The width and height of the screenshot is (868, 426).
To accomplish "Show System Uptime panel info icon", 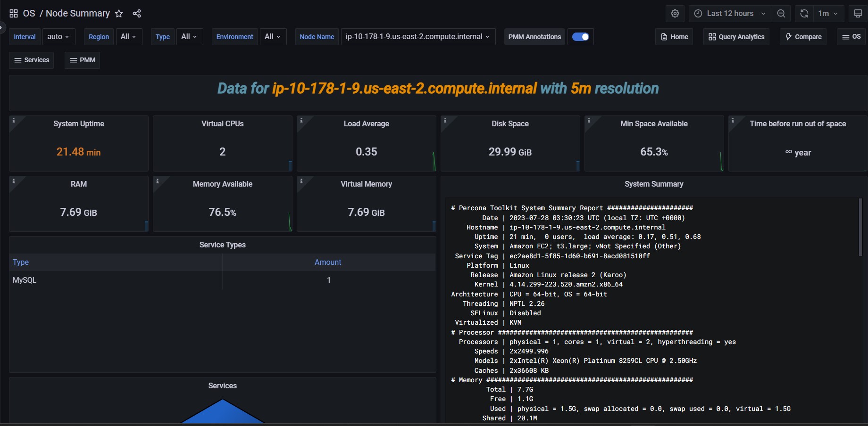I will pyautogui.click(x=14, y=121).
